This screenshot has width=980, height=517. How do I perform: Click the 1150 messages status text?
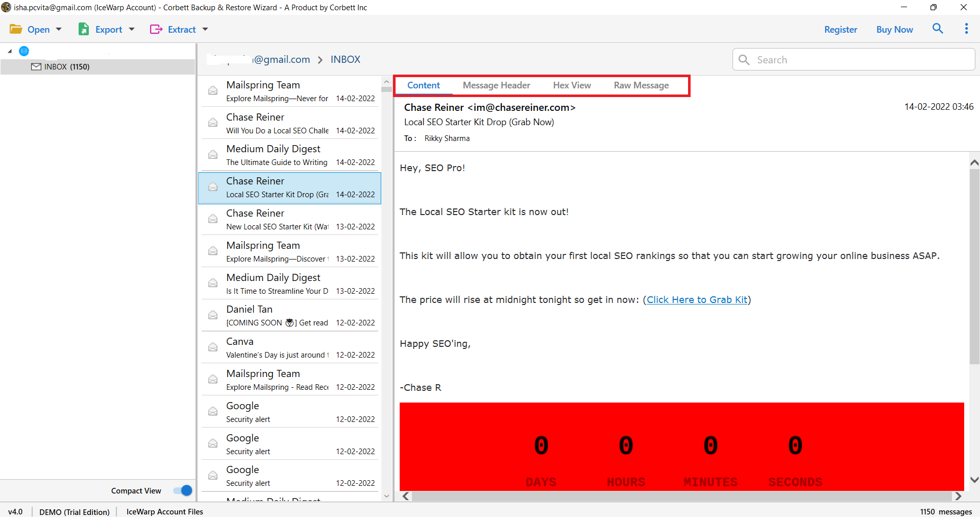(x=946, y=511)
